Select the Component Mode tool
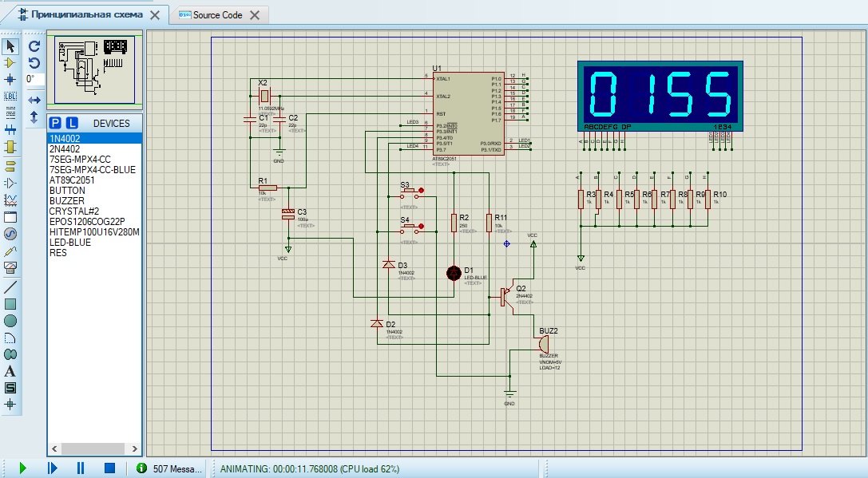This screenshot has height=478, width=868. point(10,62)
